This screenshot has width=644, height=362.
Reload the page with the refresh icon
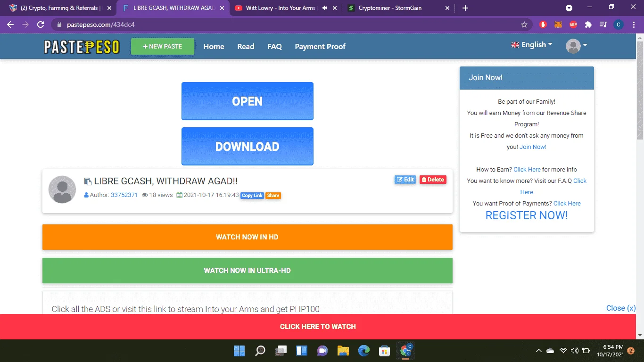(41, 25)
